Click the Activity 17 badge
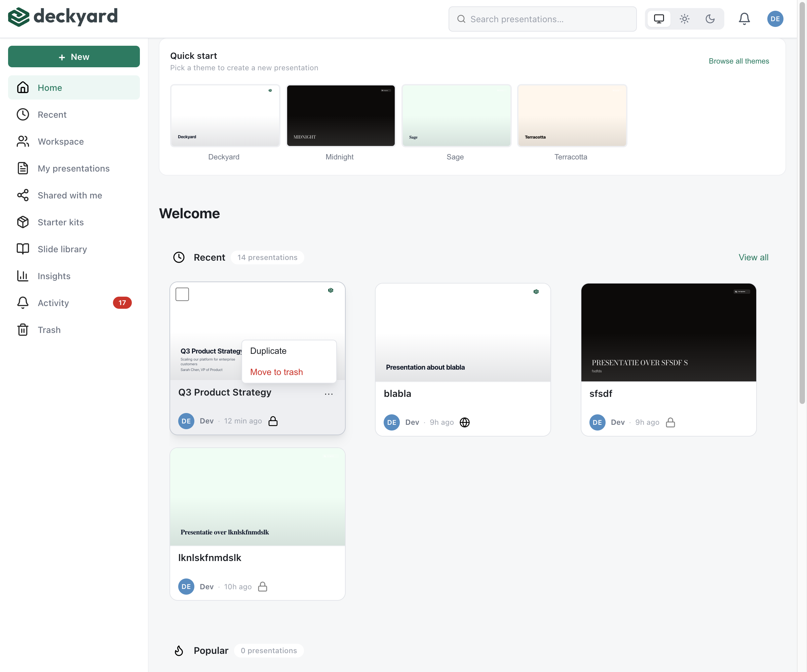 click(122, 303)
